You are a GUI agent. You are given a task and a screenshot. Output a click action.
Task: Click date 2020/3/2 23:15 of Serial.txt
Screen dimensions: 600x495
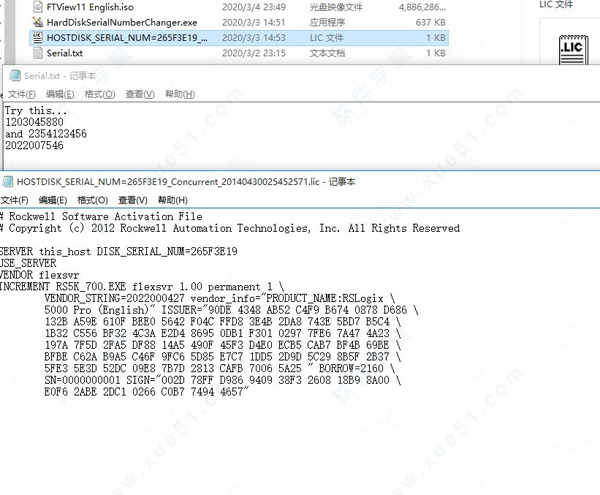tap(254, 53)
